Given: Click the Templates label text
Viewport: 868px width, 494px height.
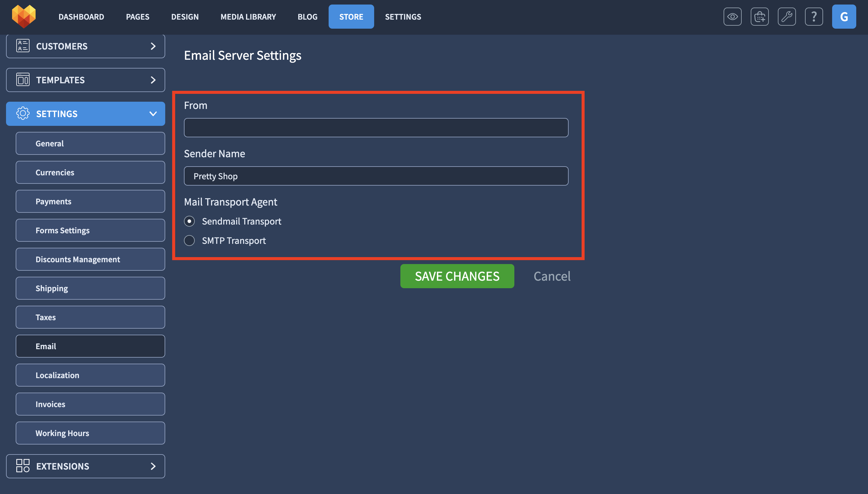Looking at the screenshot, I should pos(60,80).
